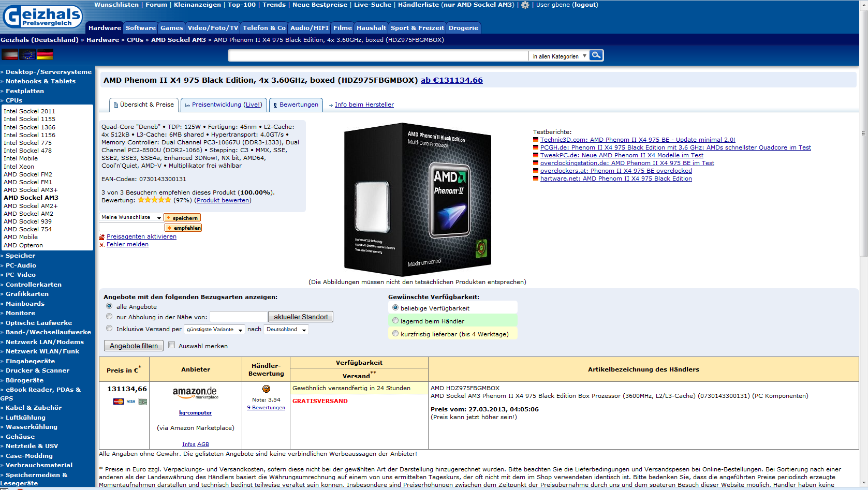Open the 'kg-computer' seller link
The width and height of the screenshot is (868, 490).
click(195, 413)
